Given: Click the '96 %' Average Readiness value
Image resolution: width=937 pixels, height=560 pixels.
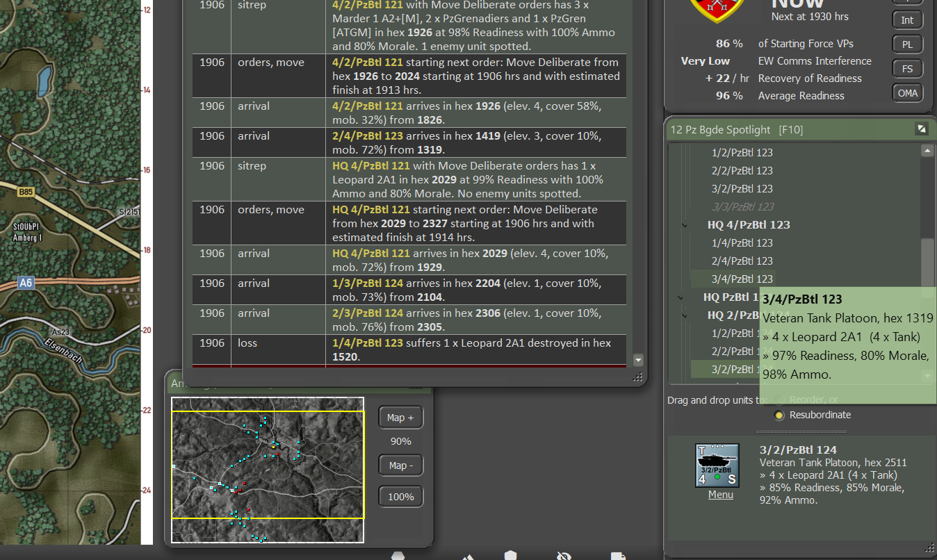Looking at the screenshot, I should click(729, 96).
